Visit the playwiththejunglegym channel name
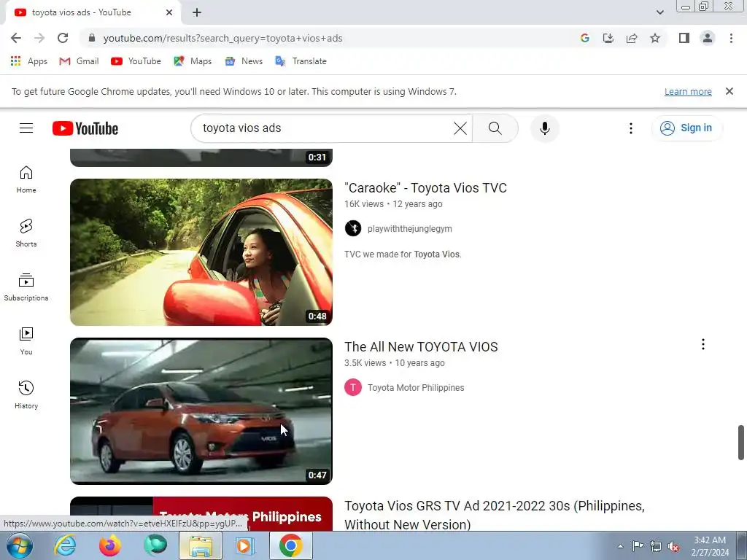This screenshot has height=560, width=747. [410, 228]
